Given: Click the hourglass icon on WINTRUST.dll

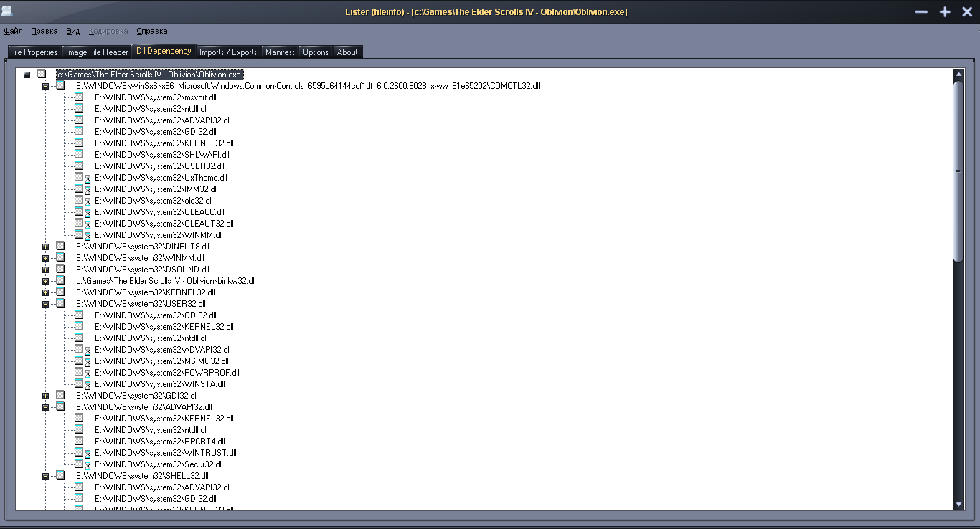Looking at the screenshot, I should [x=88, y=454].
